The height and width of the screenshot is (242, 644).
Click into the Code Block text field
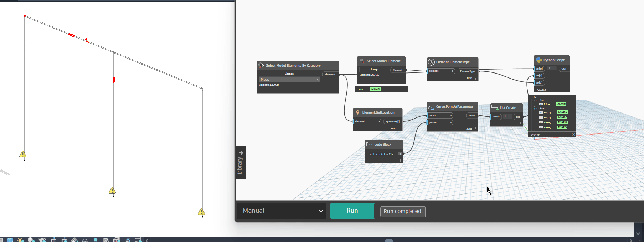click(x=381, y=154)
